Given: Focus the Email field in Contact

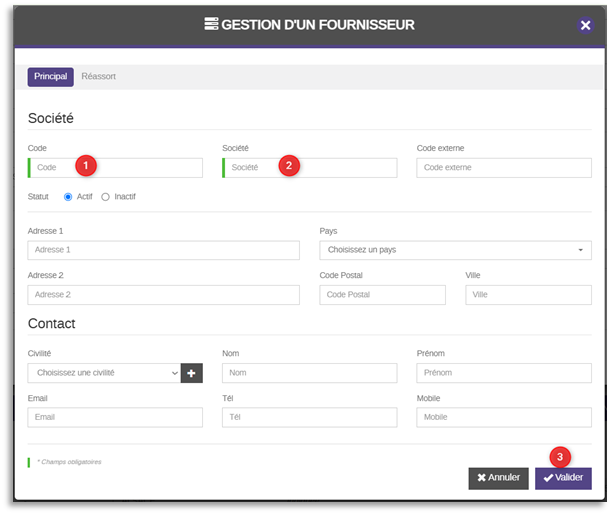Looking at the screenshot, I should (x=115, y=418).
